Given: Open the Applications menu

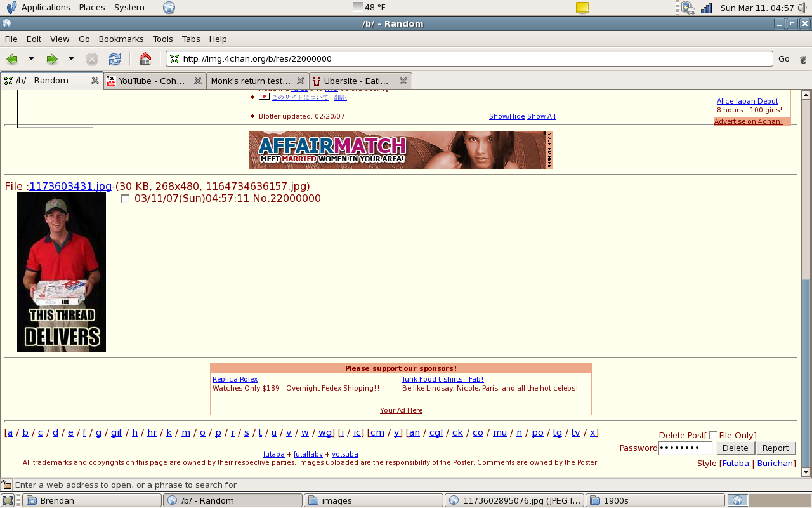Looking at the screenshot, I should point(46,8).
